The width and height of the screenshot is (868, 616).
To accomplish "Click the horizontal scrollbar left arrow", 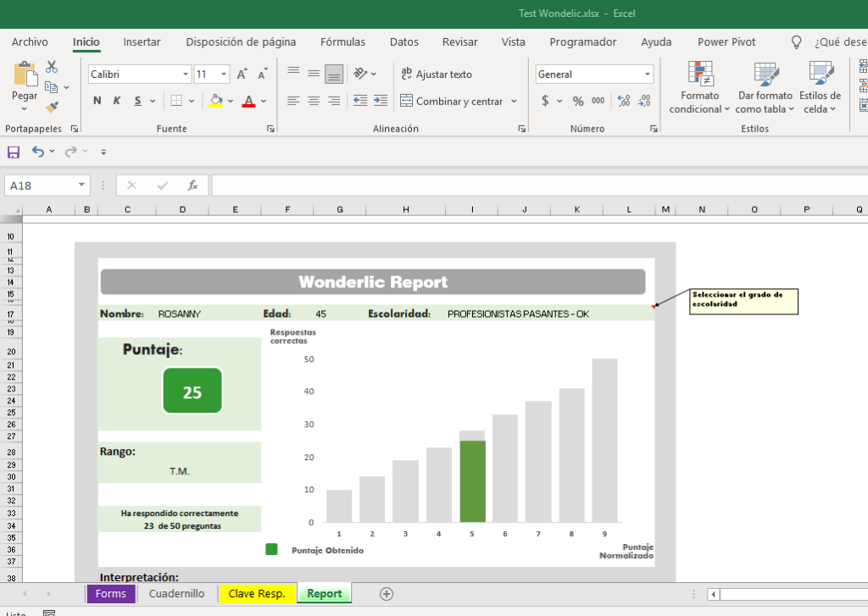I will click(x=713, y=595).
